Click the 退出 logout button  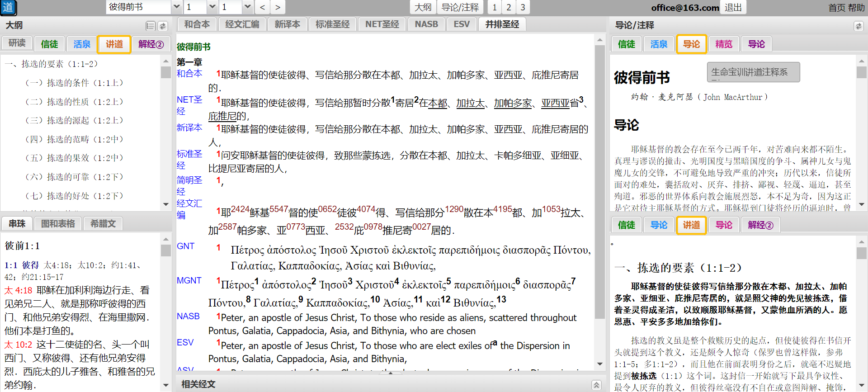pos(733,7)
